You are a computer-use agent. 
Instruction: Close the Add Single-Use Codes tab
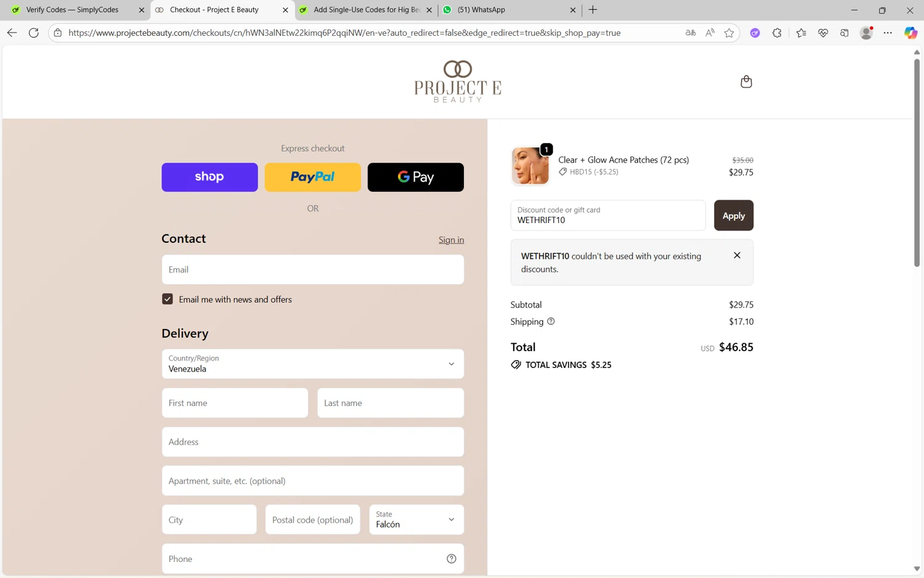click(429, 10)
